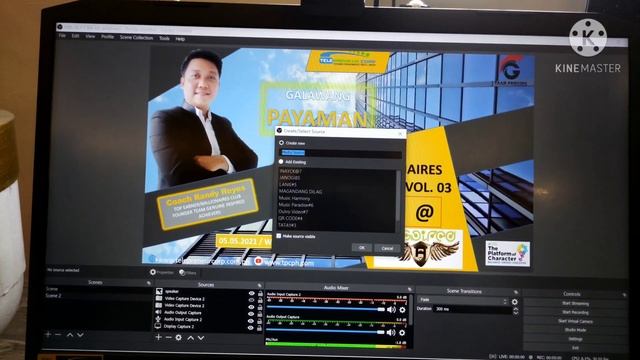The height and width of the screenshot is (360, 640).
Task: Click the Duration 300 ms field
Action: [x=473, y=310]
